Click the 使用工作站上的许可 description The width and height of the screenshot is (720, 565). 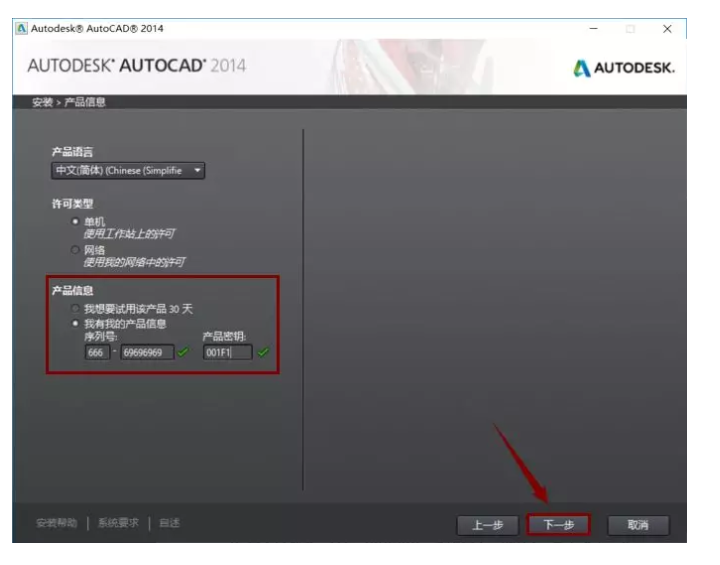click(129, 234)
